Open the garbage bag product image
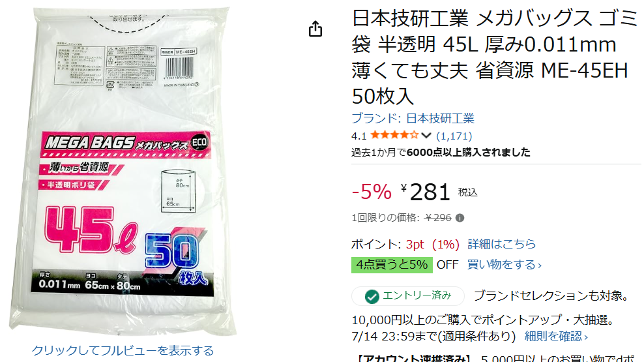This screenshot has height=362, width=644. (x=123, y=172)
